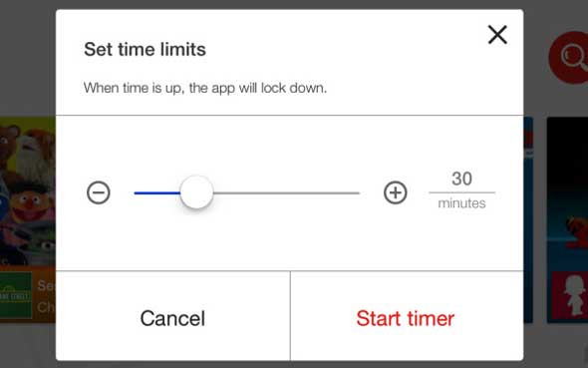
Task: Click the partially hidden channel title beside logo
Action: pyautogui.click(x=47, y=296)
